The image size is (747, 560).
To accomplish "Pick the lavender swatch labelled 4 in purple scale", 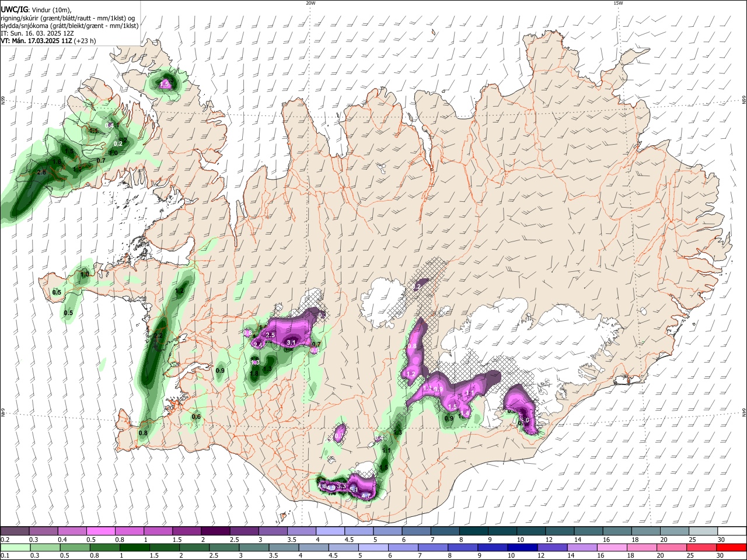I will pos(330,531).
